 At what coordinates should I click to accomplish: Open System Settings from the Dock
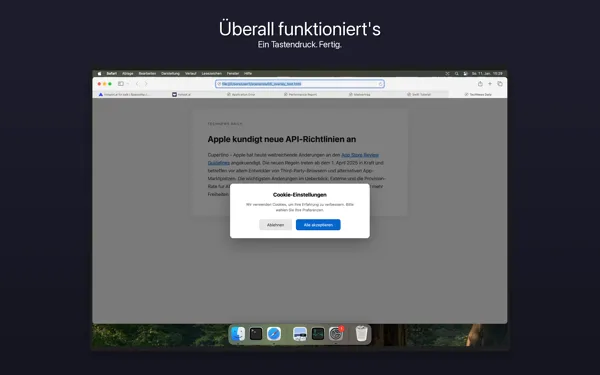[336, 334]
